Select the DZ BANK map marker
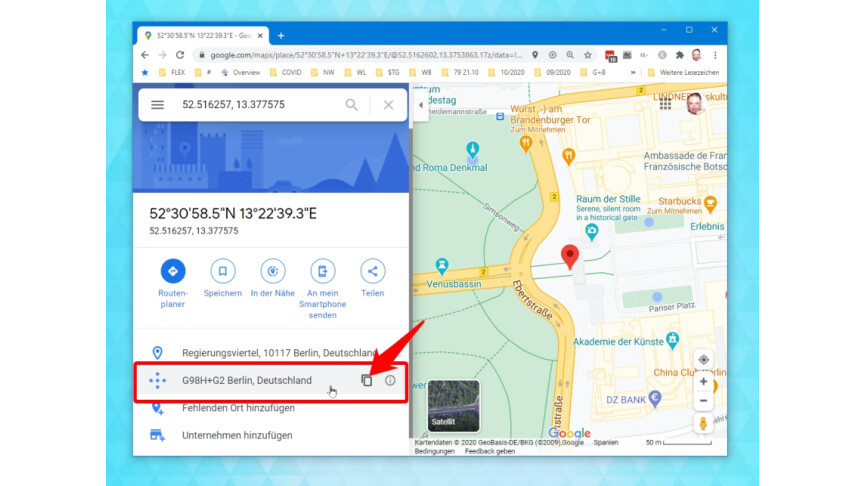This screenshot has height=486, width=864. [x=655, y=398]
